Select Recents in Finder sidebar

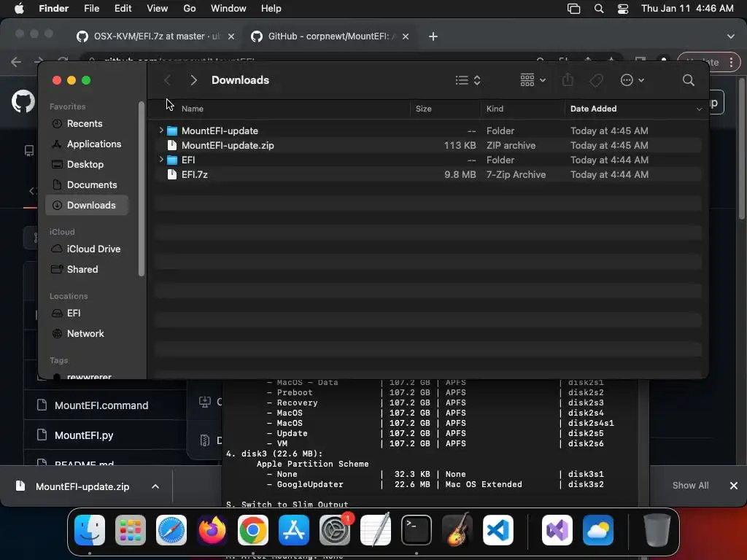click(x=85, y=123)
